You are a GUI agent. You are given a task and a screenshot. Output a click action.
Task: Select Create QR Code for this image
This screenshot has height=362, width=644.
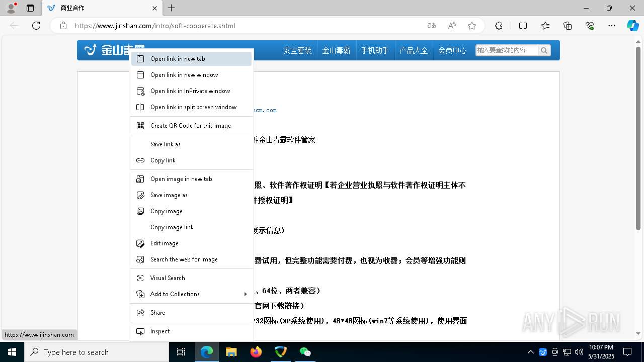click(191, 126)
